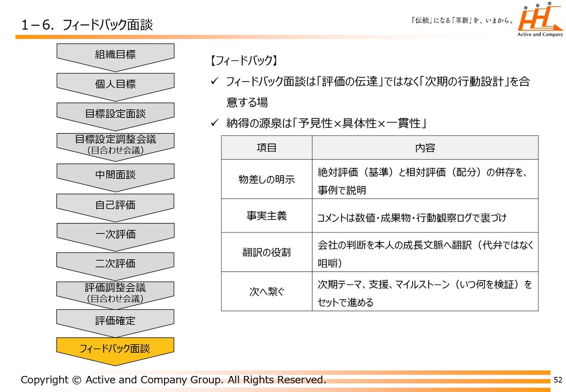The image size is (566, 392).
Task: Select the 評価調整会議 flow step
Action: click(x=115, y=292)
